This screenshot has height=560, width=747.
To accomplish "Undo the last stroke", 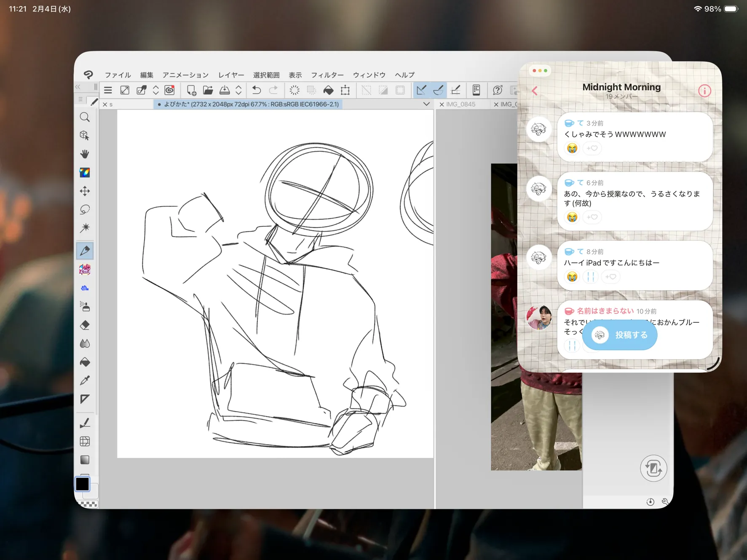I will (256, 90).
